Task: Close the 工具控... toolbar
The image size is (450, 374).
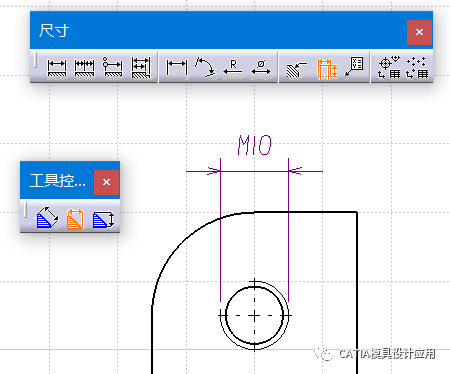Action: pyautogui.click(x=106, y=182)
